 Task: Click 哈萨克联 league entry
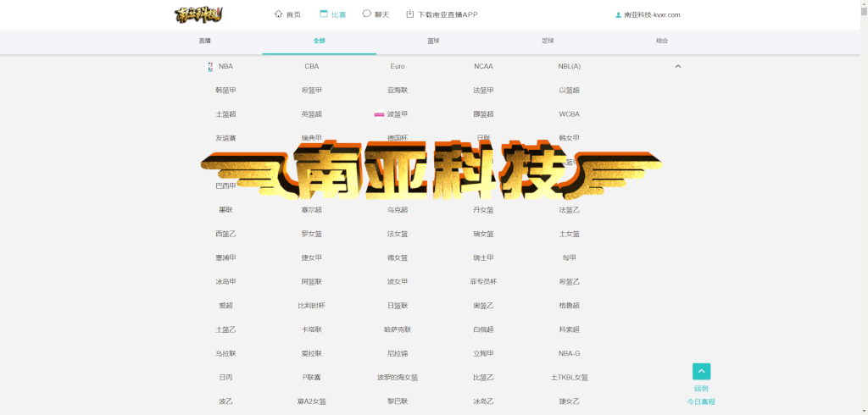398,329
